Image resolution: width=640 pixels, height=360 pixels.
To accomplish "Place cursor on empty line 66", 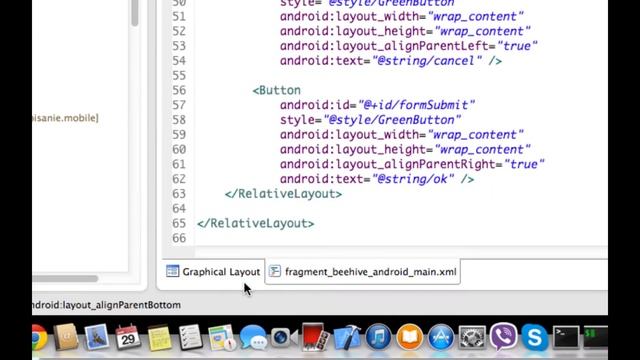I will (401, 238).
